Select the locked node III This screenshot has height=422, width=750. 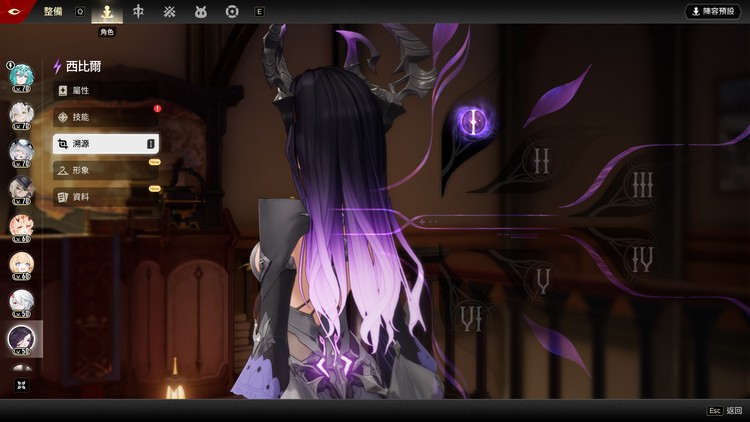[x=642, y=184]
